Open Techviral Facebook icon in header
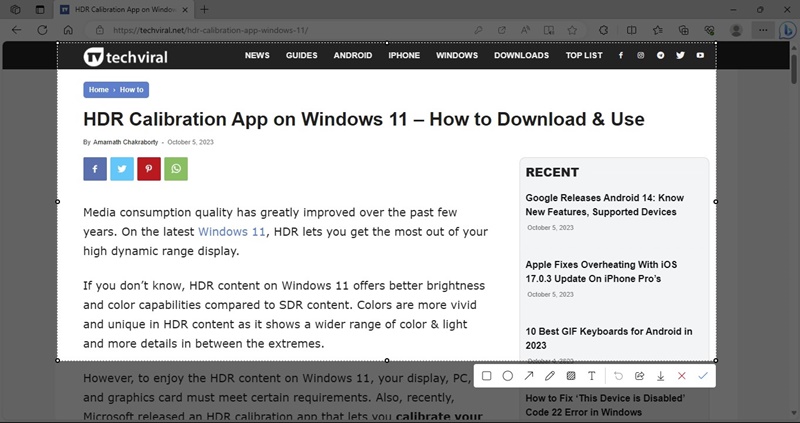Image resolution: width=800 pixels, height=423 pixels. (x=621, y=55)
